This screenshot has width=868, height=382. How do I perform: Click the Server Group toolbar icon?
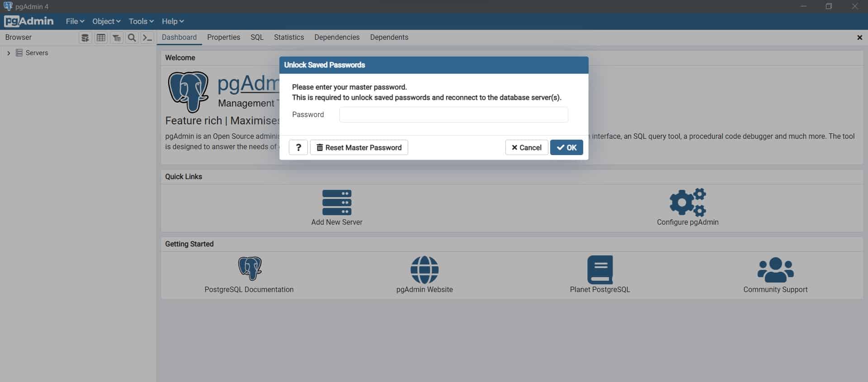click(x=85, y=38)
